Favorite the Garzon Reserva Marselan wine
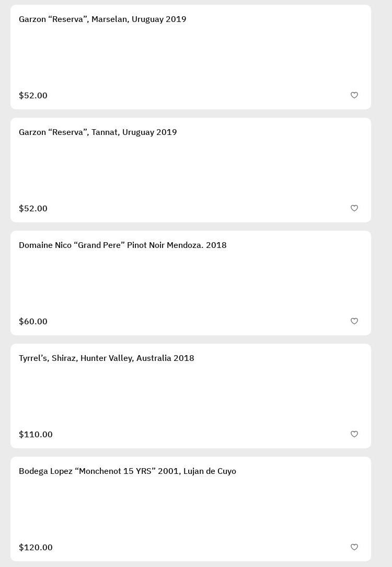 pos(354,95)
